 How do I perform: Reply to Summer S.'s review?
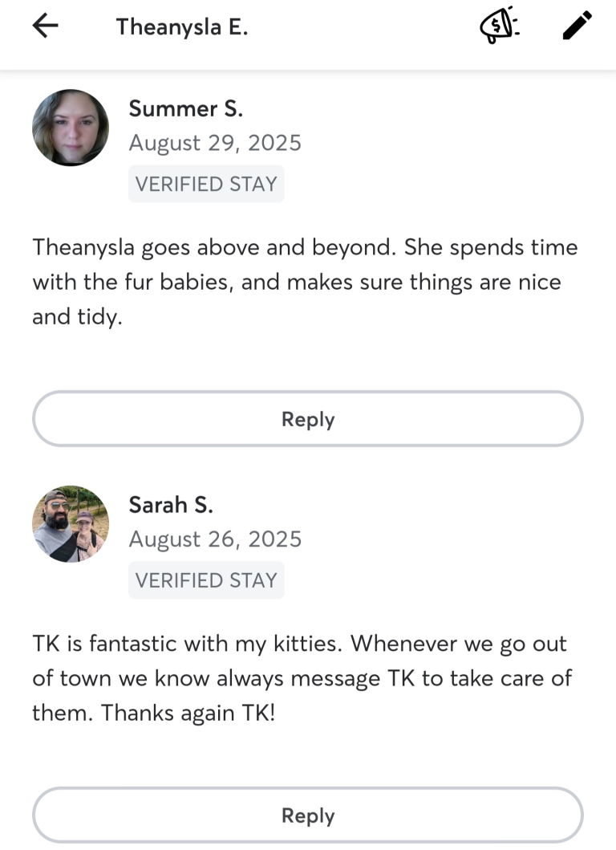point(308,419)
